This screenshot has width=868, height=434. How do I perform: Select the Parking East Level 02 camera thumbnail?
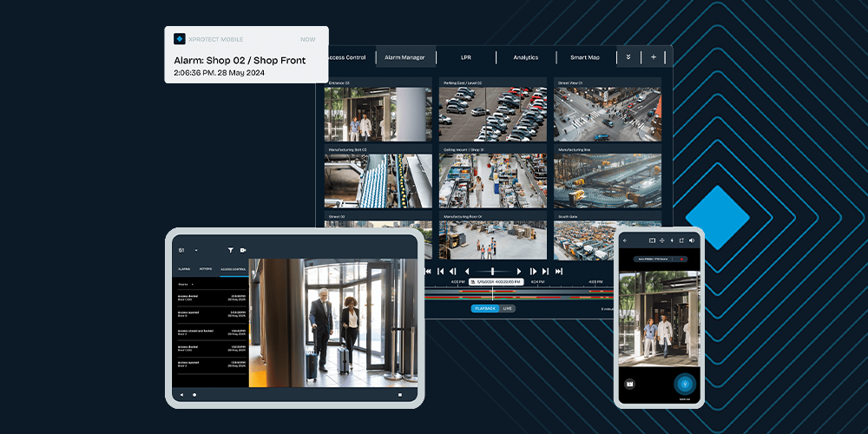493,114
